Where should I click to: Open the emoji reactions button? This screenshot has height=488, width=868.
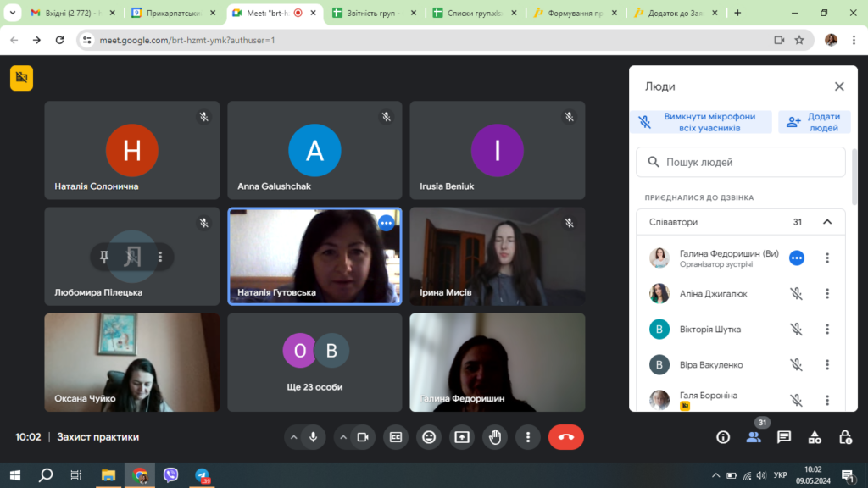[x=429, y=437]
